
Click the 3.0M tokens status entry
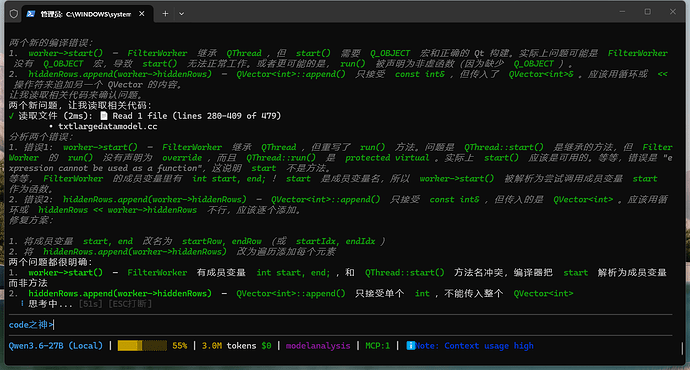229,346
